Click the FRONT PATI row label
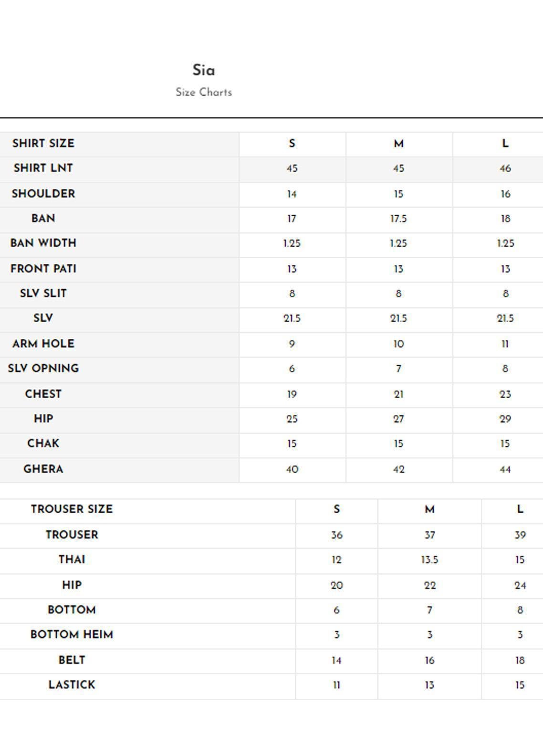The height and width of the screenshot is (756, 543). click(x=43, y=269)
